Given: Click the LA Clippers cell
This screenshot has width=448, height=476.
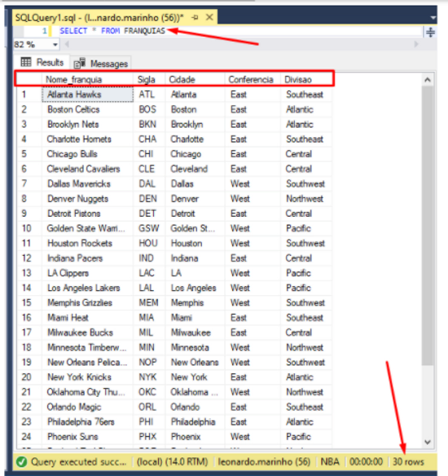Looking at the screenshot, I should coord(87,273).
